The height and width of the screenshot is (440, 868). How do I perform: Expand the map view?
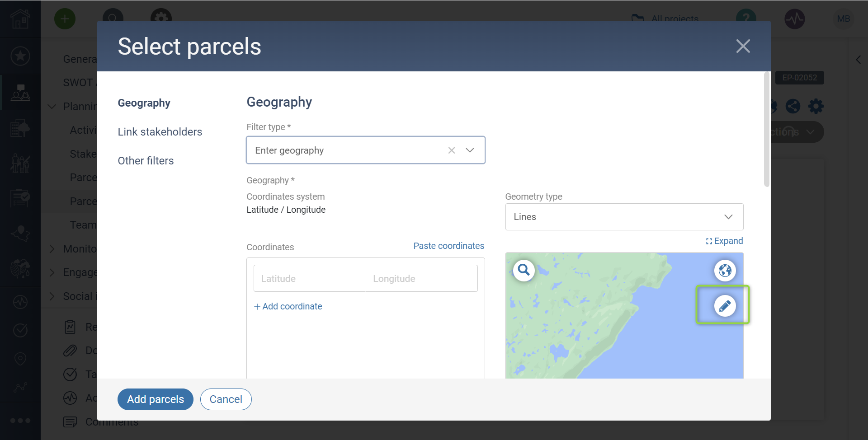tap(724, 241)
